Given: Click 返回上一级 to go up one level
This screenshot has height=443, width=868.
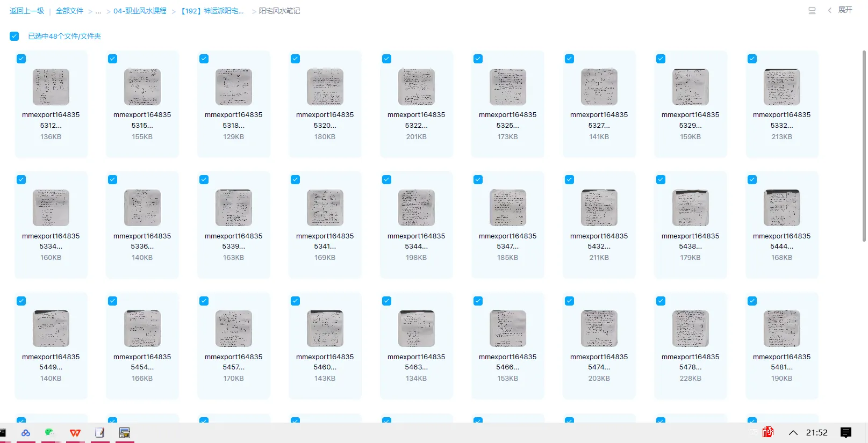Looking at the screenshot, I should click(x=27, y=11).
